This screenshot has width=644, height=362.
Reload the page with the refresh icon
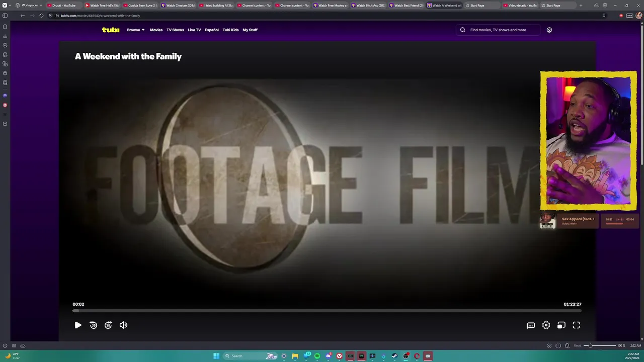coord(41,16)
